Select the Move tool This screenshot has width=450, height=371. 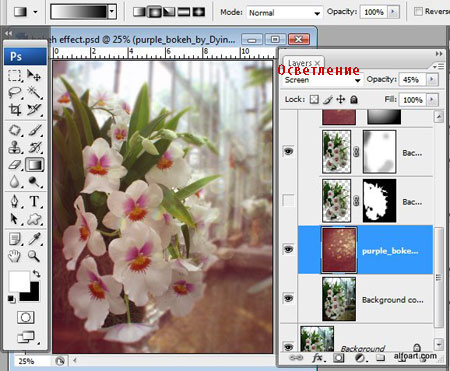(x=34, y=76)
